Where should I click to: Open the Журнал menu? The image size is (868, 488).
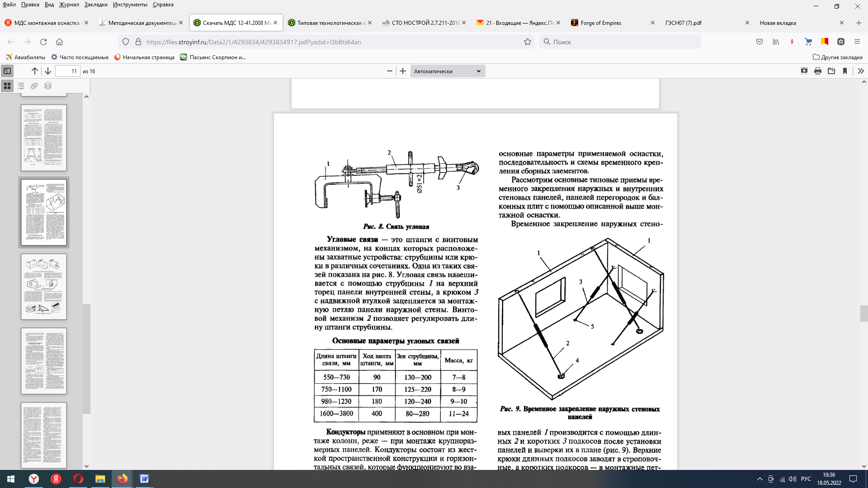tap(69, 5)
